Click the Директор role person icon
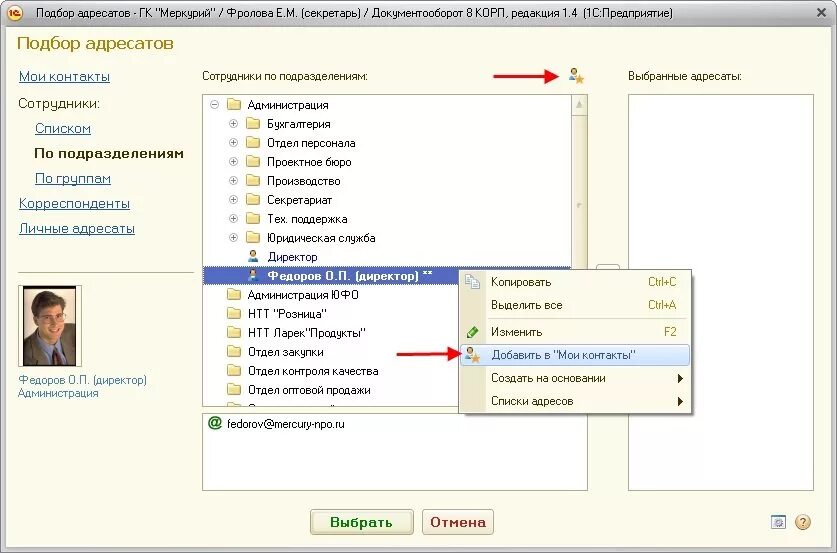This screenshot has width=837, height=553. pyautogui.click(x=253, y=256)
